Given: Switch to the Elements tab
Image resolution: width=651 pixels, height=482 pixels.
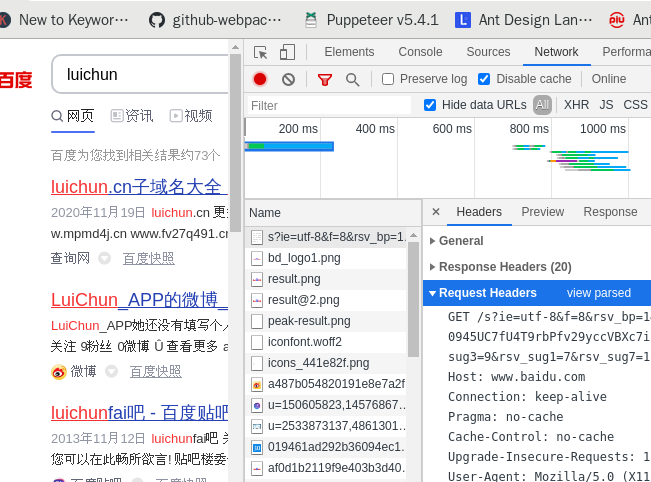Looking at the screenshot, I should 349,52.
